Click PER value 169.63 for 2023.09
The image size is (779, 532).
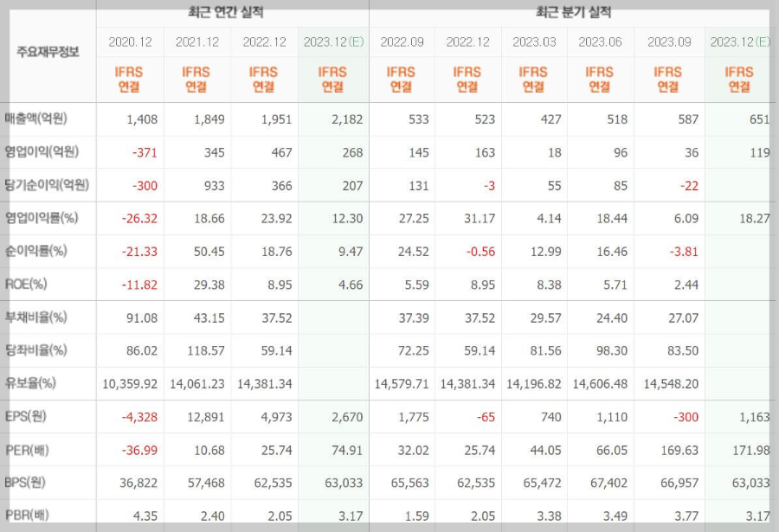[x=679, y=451]
